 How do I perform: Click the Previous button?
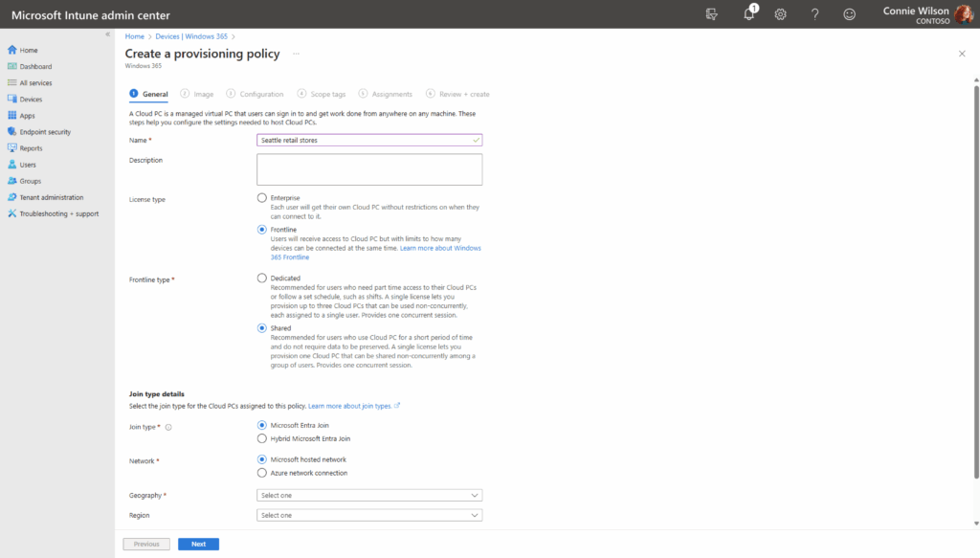coord(146,545)
